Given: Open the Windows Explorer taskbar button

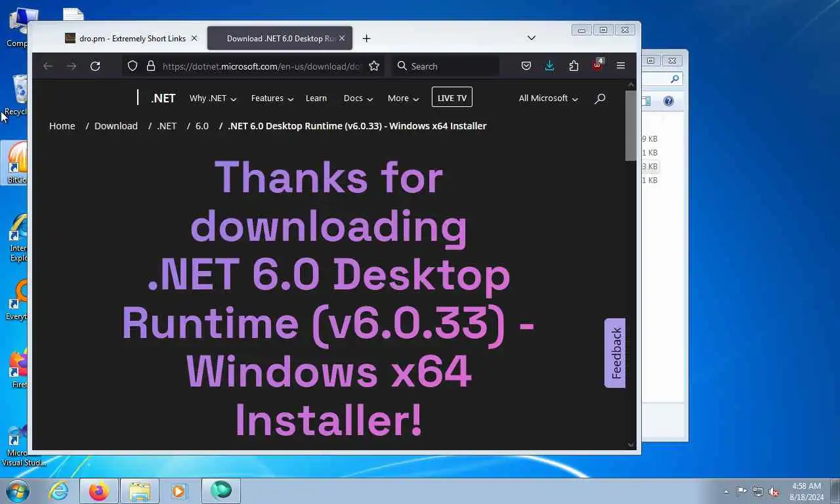Looking at the screenshot, I should [x=140, y=491].
